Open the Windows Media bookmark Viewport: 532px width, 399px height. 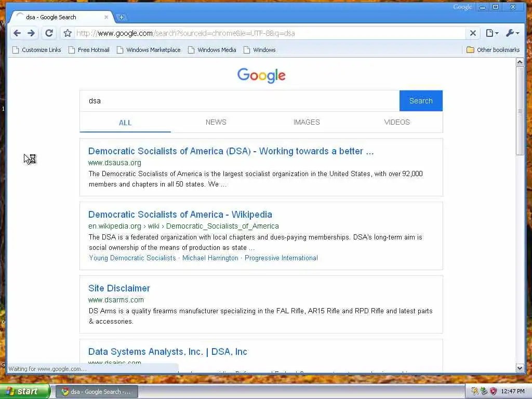pos(212,50)
